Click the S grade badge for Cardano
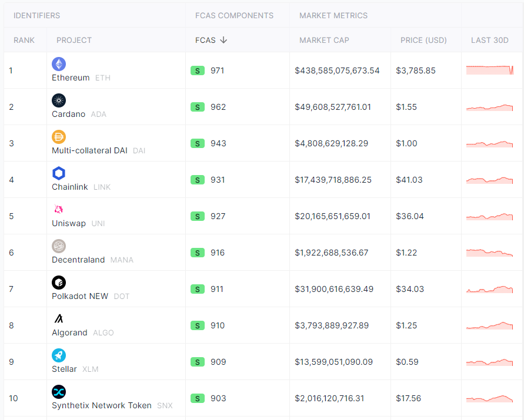The image size is (524, 420). pos(198,107)
